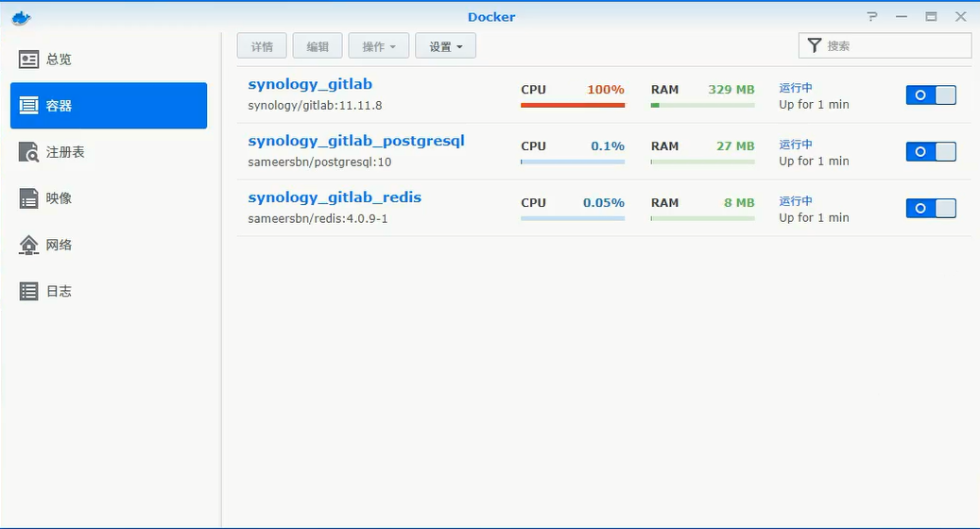Click the 8 MB RAM value

[739, 203]
